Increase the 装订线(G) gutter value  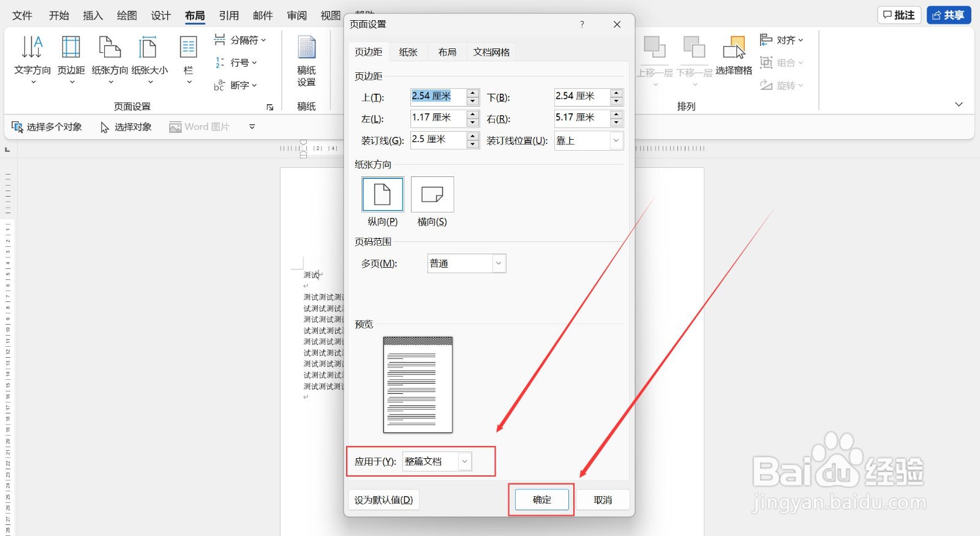pos(473,137)
